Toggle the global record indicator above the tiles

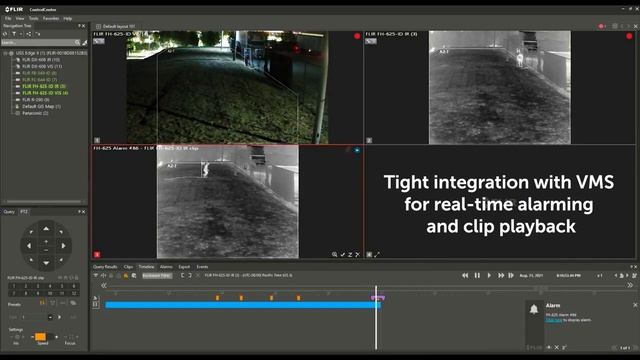602,26
